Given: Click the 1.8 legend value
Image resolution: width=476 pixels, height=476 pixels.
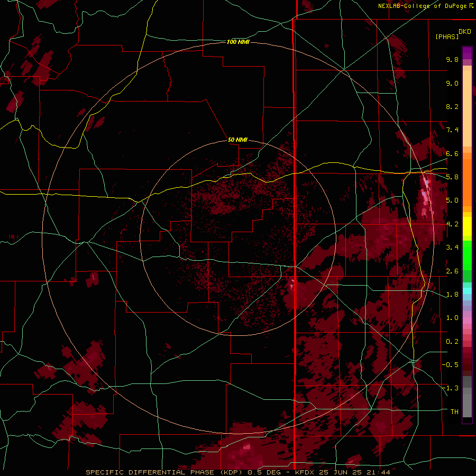Looking at the screenshot, I should (452, 295).
